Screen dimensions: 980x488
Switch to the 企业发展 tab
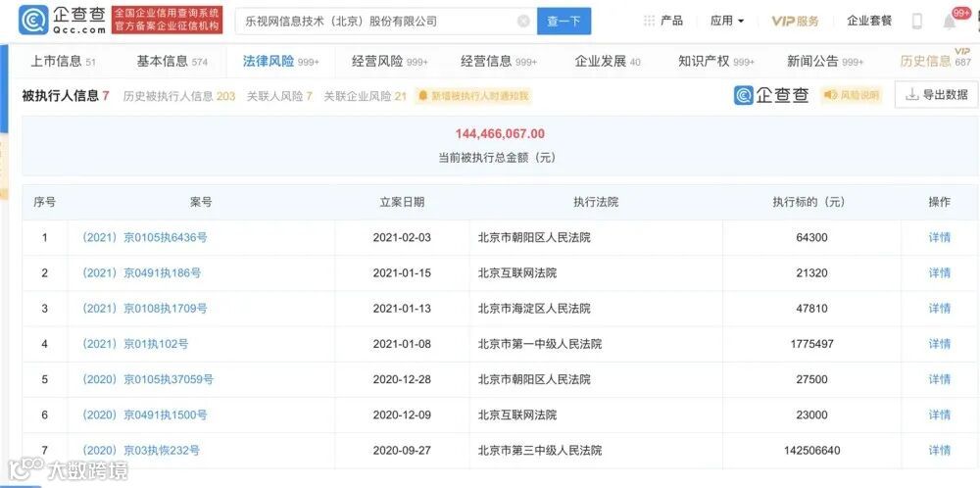coord(608,61)
